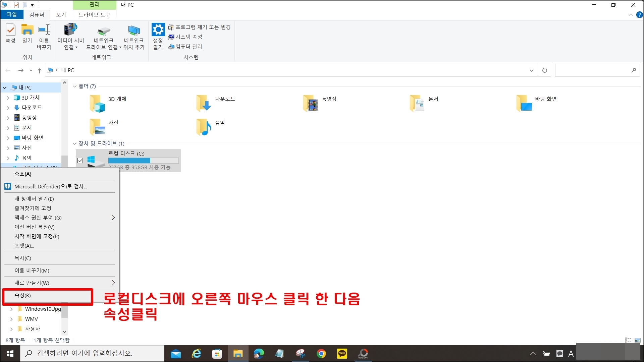
Task: Collapse the Folders (폴더) group header
Action: pos(74,86)
